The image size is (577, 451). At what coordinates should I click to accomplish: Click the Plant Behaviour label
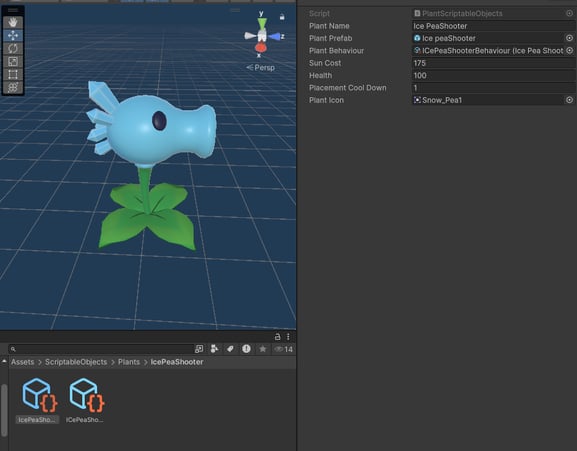(x=336, y=51)
